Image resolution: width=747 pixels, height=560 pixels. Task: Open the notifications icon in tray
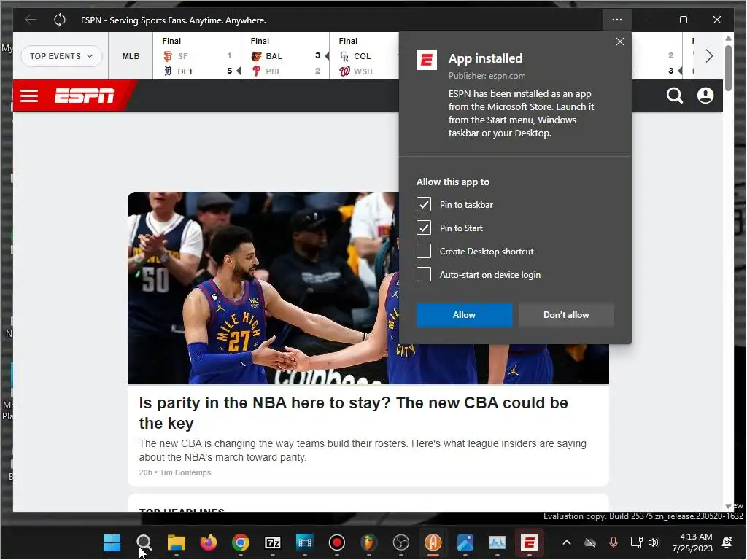[727, 542]
